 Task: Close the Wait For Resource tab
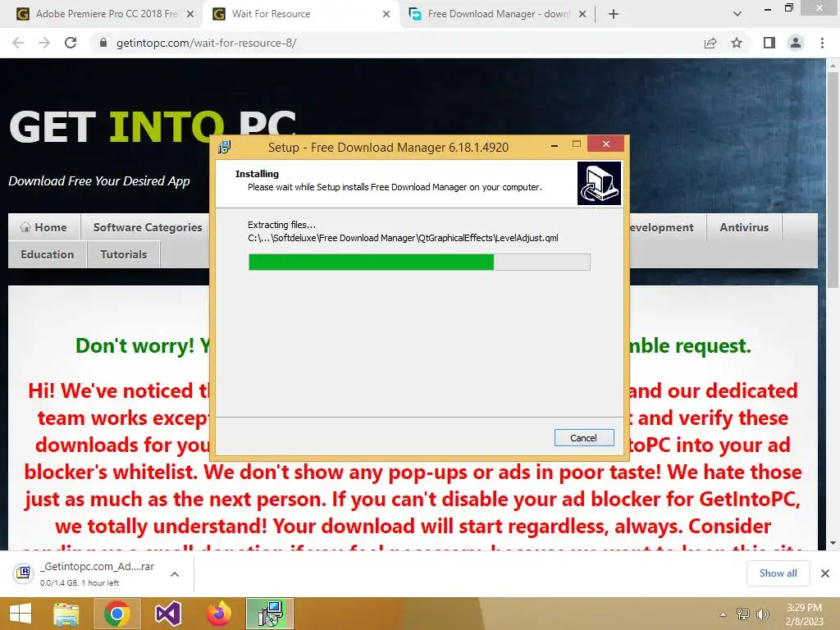click(386, 14)
